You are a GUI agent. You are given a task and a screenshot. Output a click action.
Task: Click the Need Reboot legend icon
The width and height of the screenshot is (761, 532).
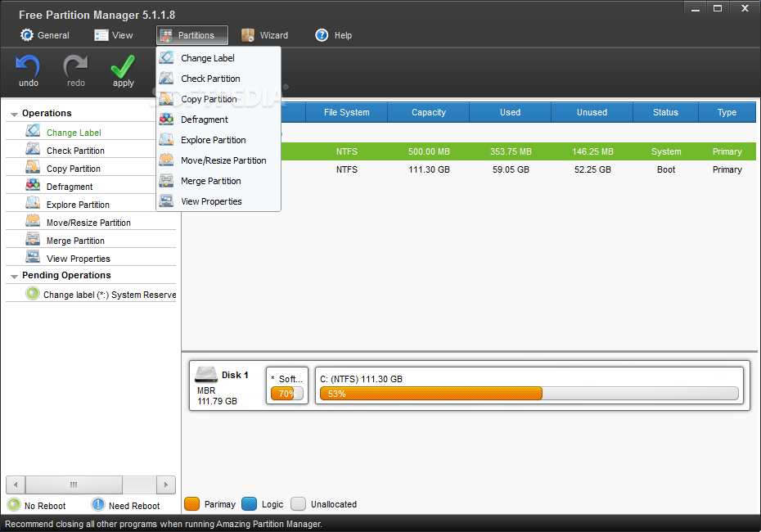point(98,505)
